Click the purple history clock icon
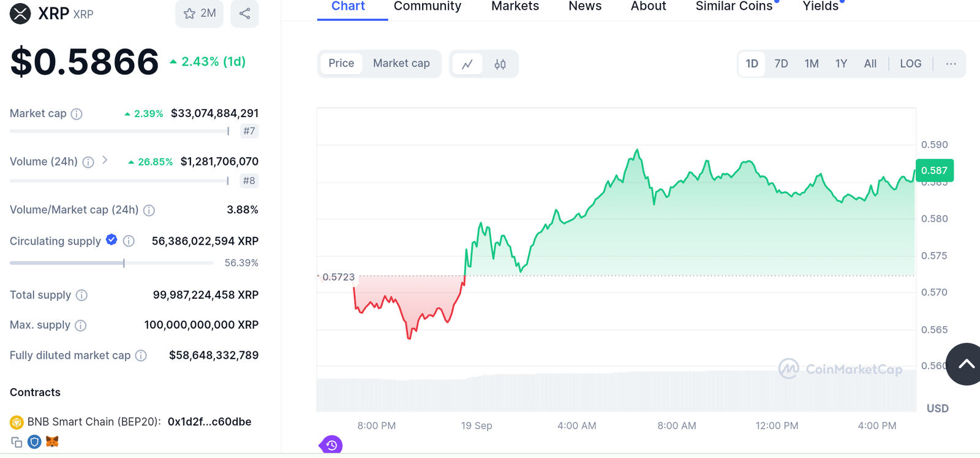This screenshot has height=458, width=980. (331, 445)
